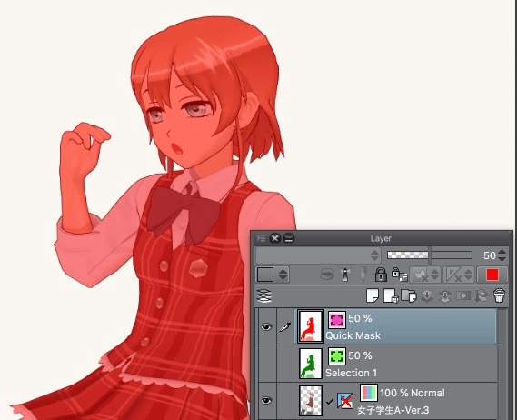
Task: Toggle the two-pane layer view icon
Action: pos(264,295)
